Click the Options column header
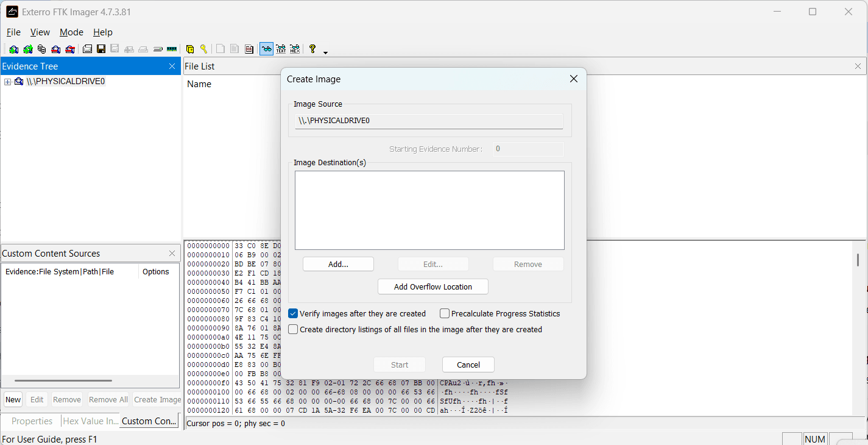This screenshot has height=445, width=868. (x=156, y=272)
